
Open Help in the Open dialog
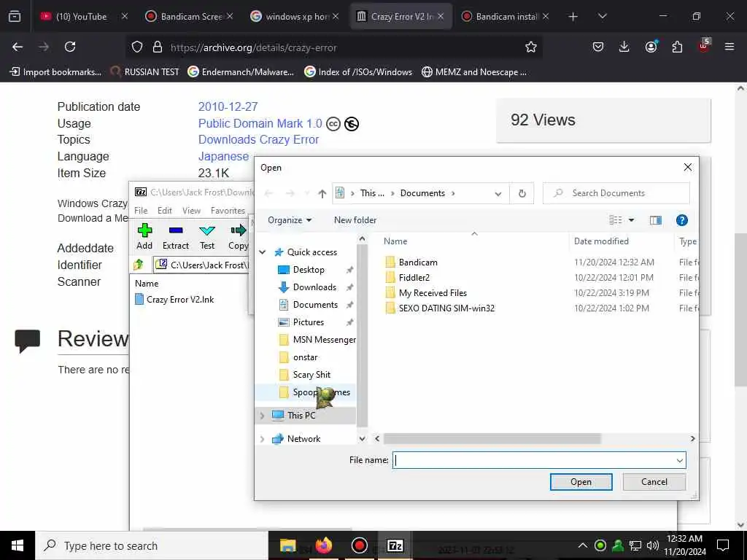coord(682,220)
